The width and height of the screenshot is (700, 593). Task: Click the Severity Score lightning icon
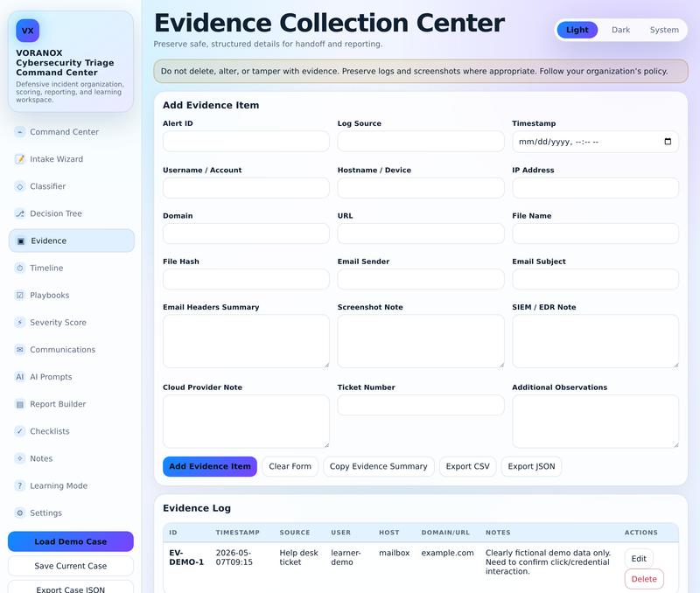[x=19, y=323]
